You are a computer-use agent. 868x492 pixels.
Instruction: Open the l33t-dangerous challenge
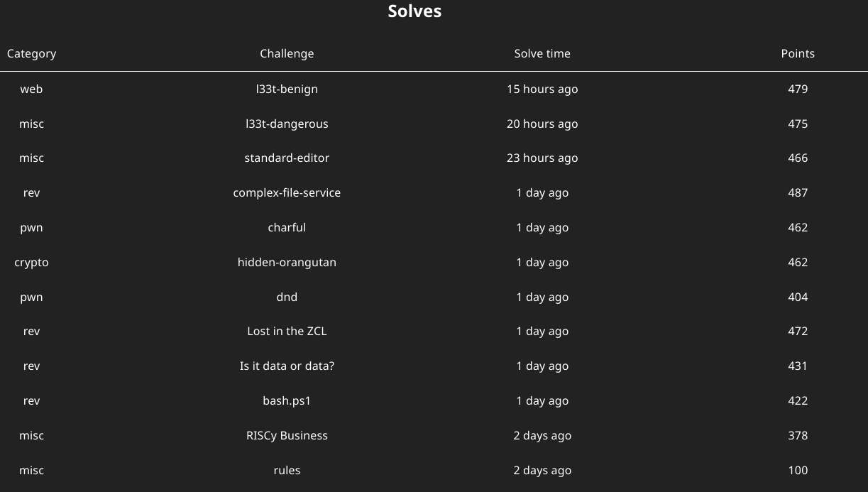pos(287,124)
